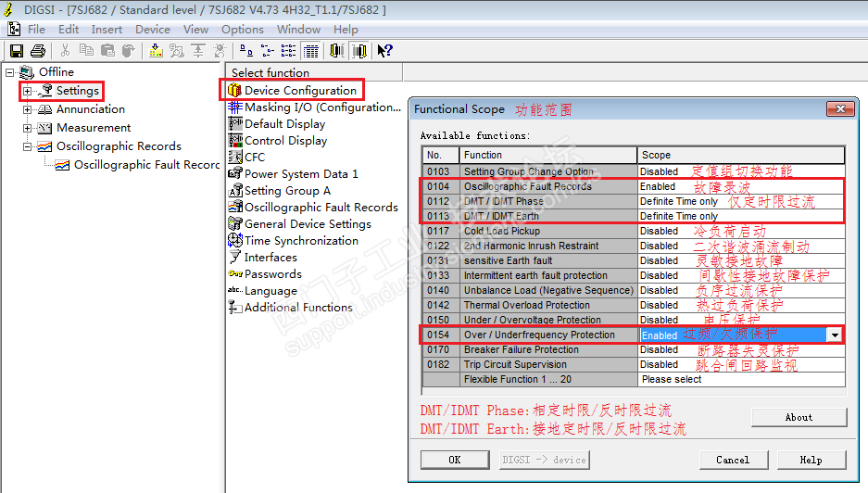Open the Help menu
The height and width of the screenshot is (493, 868).
(346, 30)
